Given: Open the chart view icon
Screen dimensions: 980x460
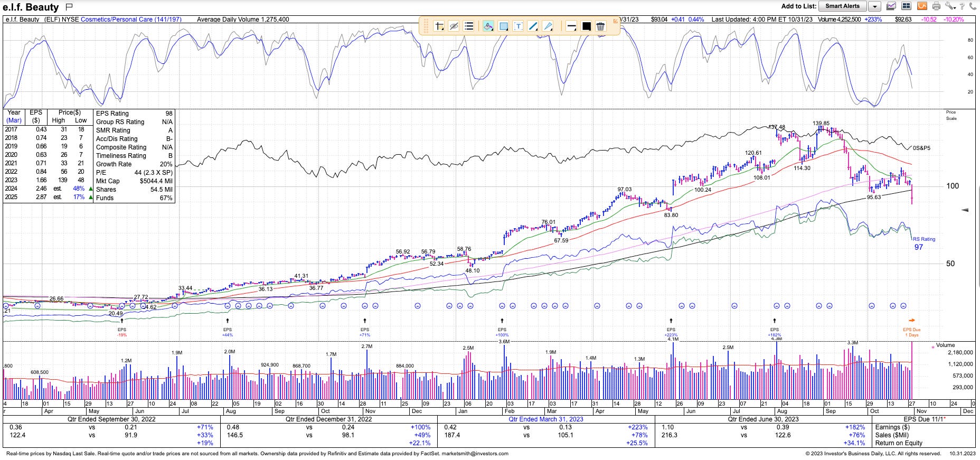Looking at the screenshot, I should (x=891, y=6).
